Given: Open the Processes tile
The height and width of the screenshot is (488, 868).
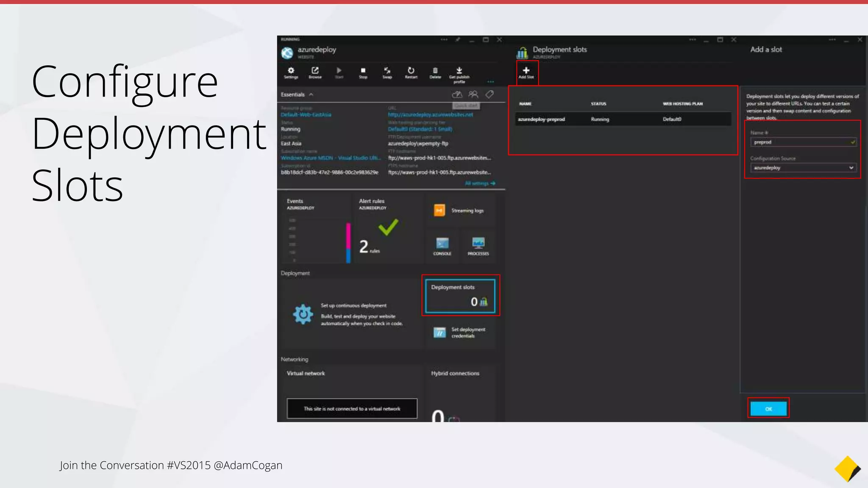Looking at the screenshot, I should [x=478, y=246].
